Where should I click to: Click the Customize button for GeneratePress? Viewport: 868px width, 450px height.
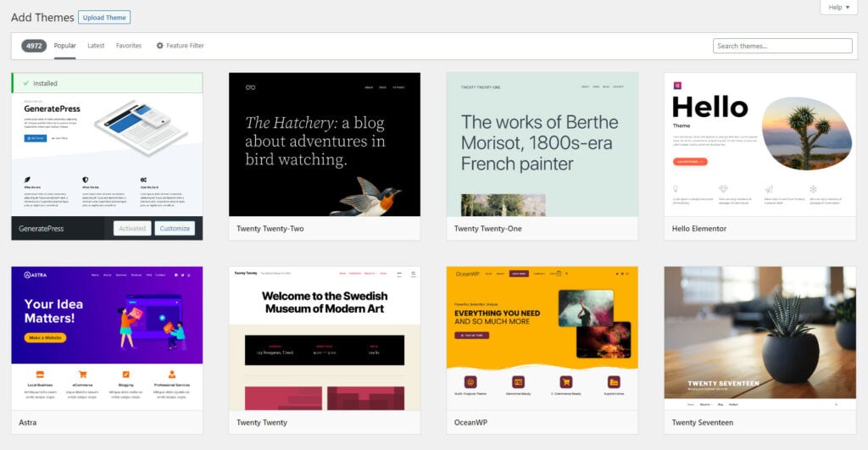(x=175, y=228)
